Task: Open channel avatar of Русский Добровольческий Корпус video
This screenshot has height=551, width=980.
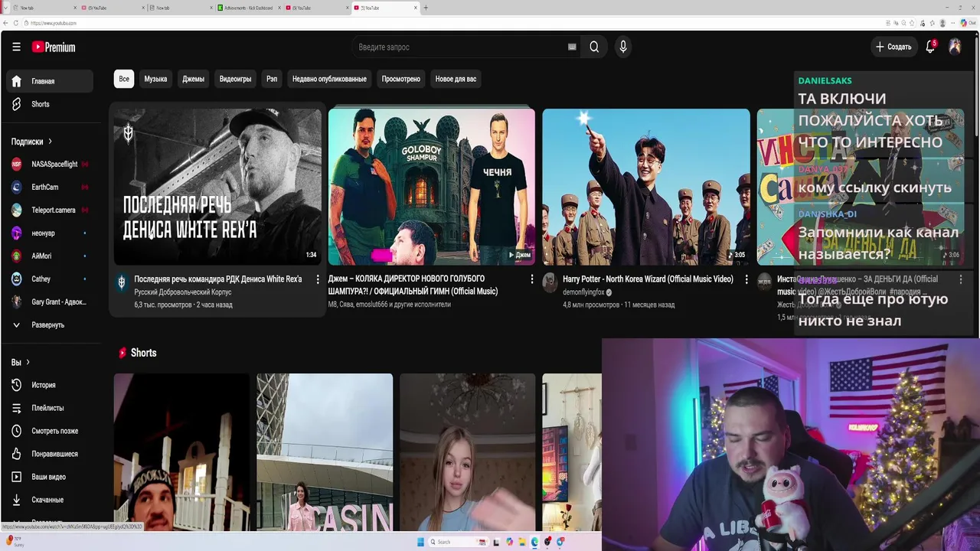Action: click(122, 283)
